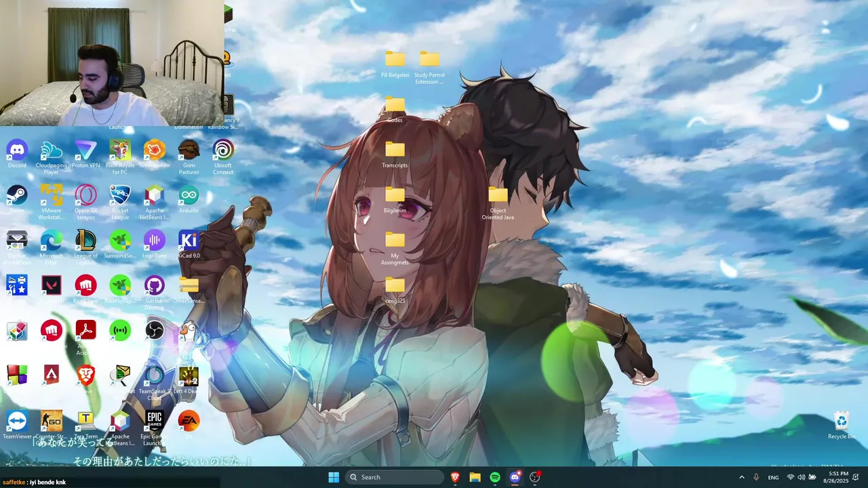This screenshot has height=488, width=868.
Task: Select the Microsoft Edge desktop icon
Action: pos(52,248)
